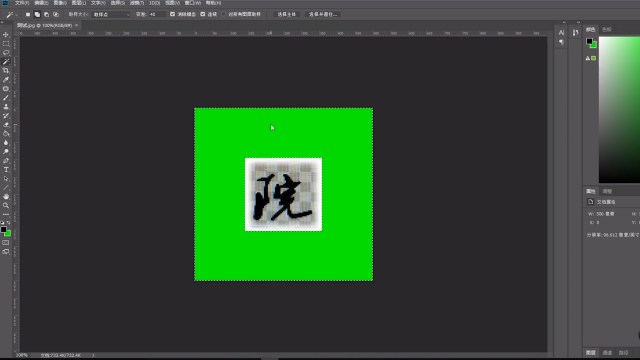Image resolution: width=640 pixels, height=360 pixels.
Task: Select the Blur tool
Action: point(6,142)
